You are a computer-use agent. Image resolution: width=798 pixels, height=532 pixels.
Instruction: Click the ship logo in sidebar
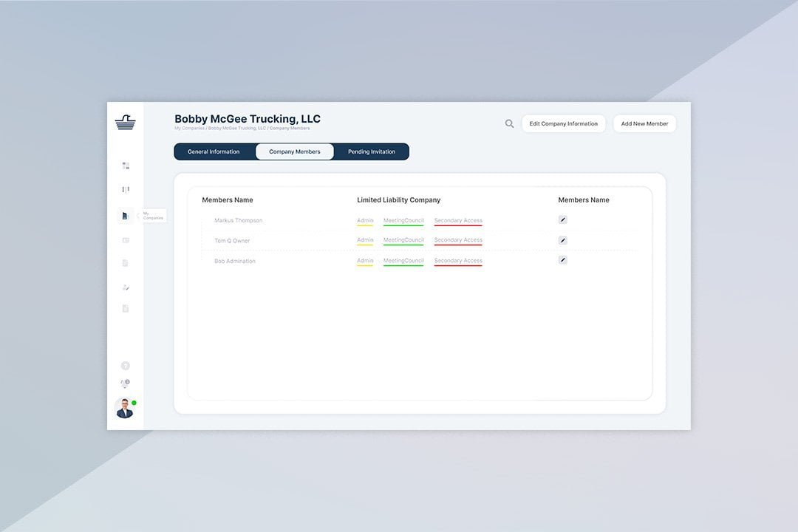[x=125, y=123]
